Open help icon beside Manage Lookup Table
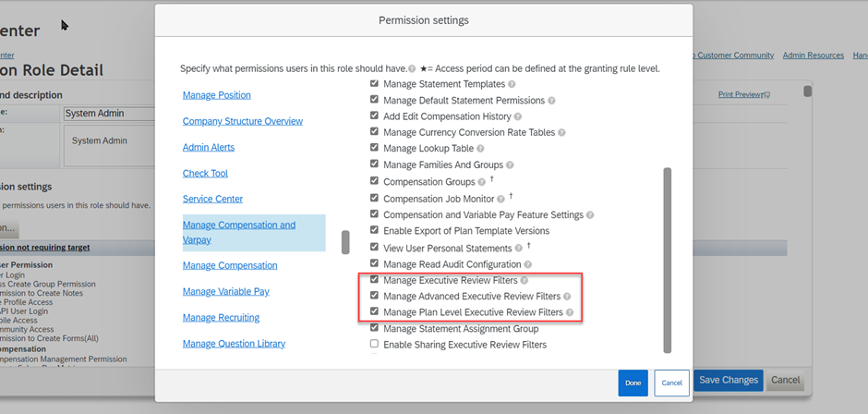This screenshot has height=414, width=868. click(480, 149)
